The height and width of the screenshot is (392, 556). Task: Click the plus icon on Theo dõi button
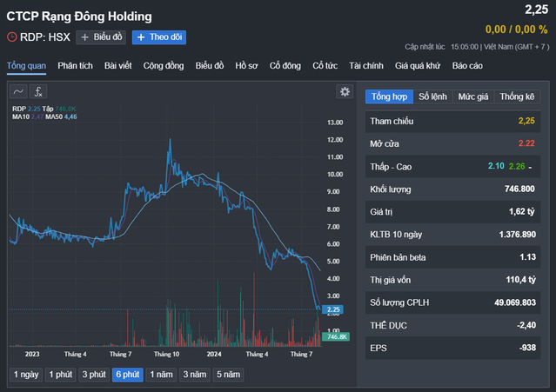[140, 37]
